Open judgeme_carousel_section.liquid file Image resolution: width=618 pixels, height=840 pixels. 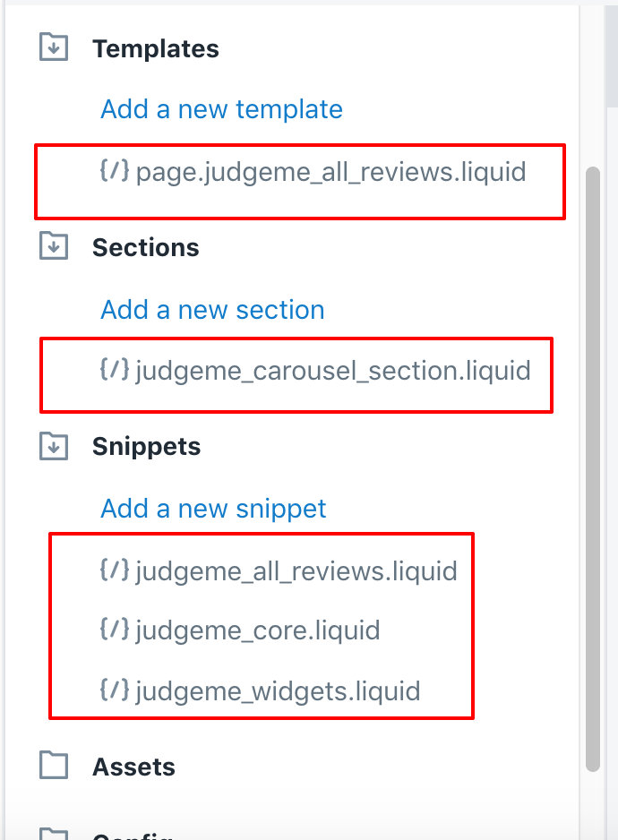pos(333,372)
